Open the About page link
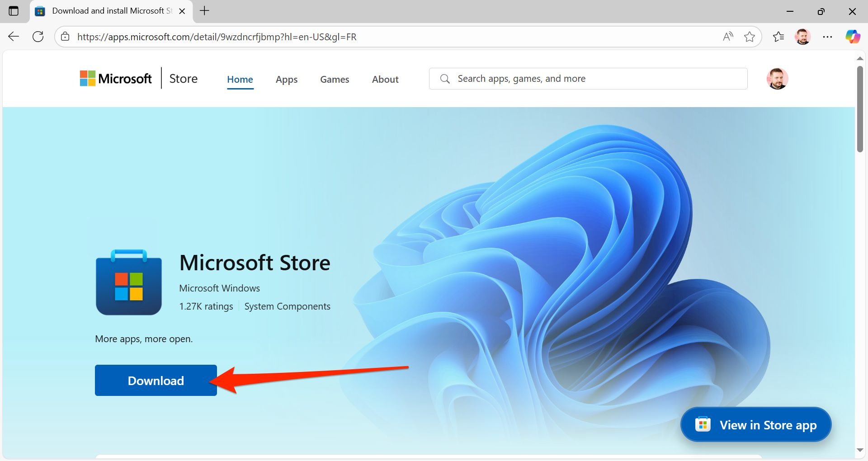The height and width of the screenshot is (461, 868). (385, 80)
